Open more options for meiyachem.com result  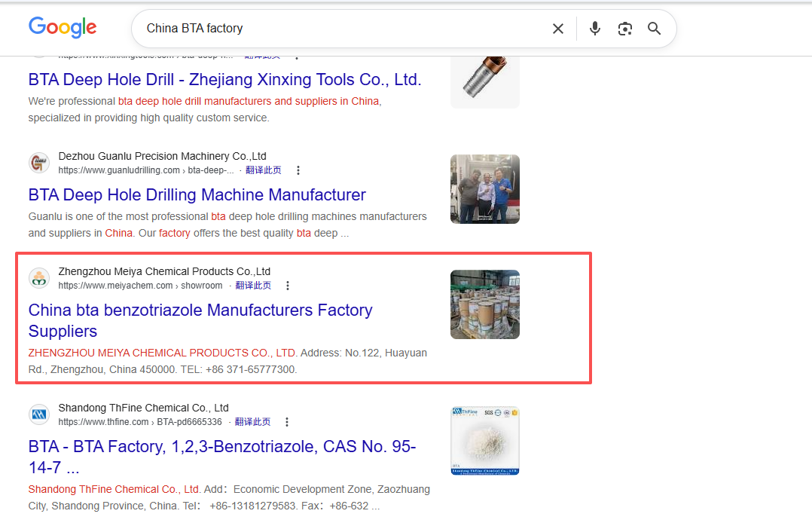[288, 286]
